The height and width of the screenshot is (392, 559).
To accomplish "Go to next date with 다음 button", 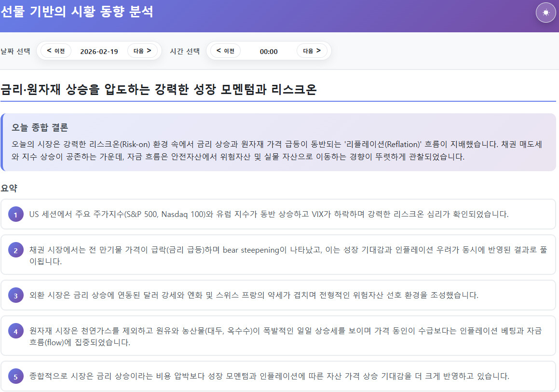I will pyautogui.click(x=142, y=51).
